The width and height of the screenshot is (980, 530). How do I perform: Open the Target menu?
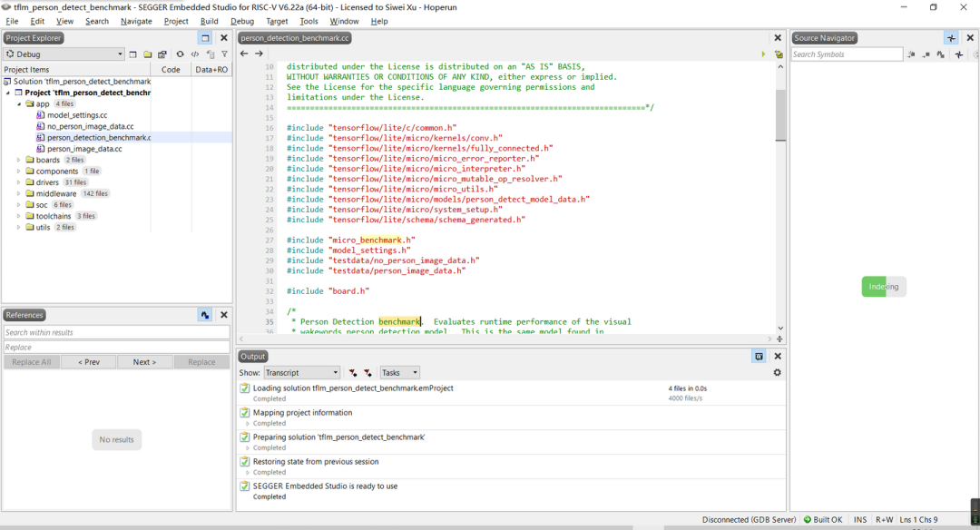click(x=277, y=21)
